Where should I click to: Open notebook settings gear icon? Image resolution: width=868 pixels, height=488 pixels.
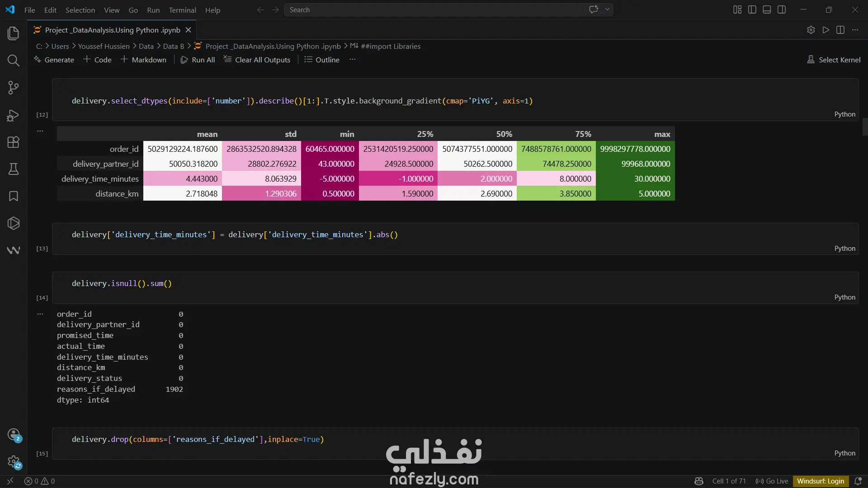(x=811, y=30)
